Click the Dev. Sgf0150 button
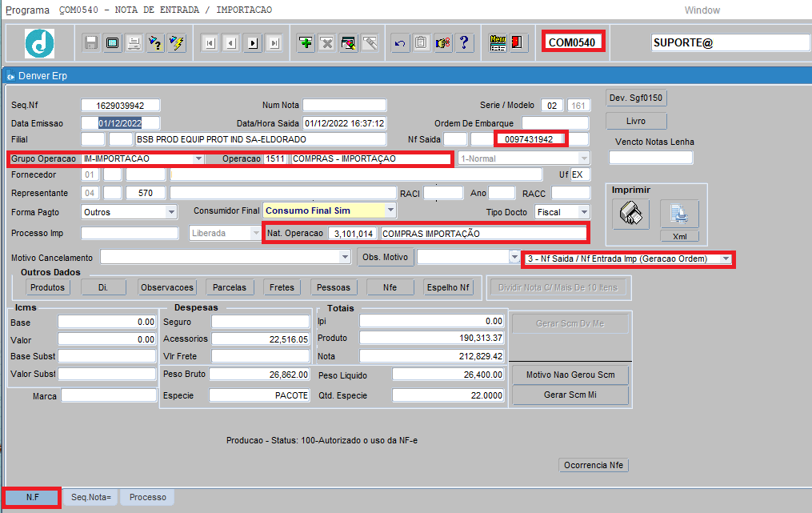Image resolution: width=812 pixels, height=513 pixels. [636, 98]
